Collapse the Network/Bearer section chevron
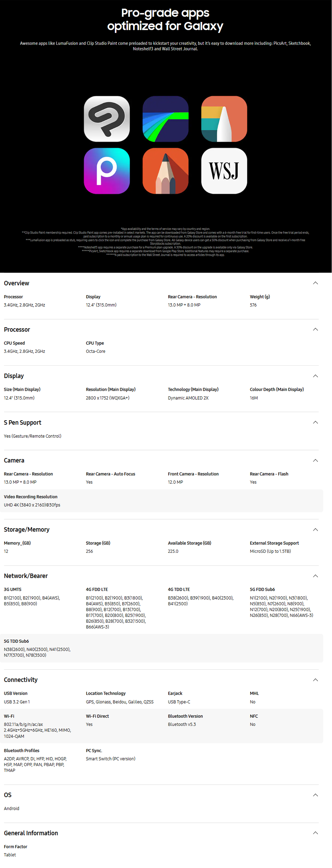Image resolution: width=332 pixels, height=868 pixels. (315, 576)
